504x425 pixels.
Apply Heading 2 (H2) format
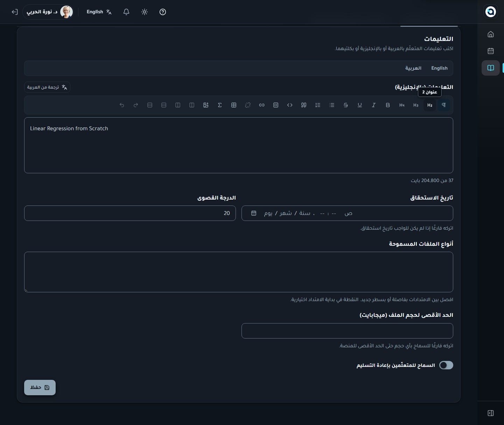tap(430, 105)
